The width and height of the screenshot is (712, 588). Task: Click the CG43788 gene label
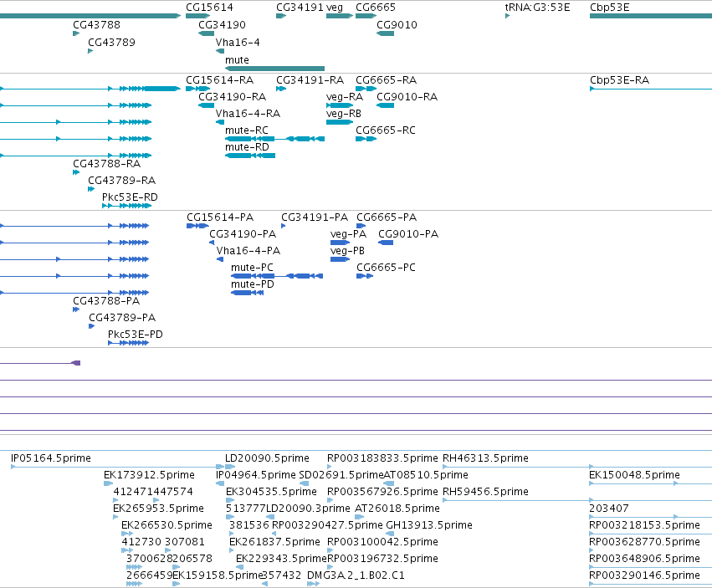click(x=97, y=25)
